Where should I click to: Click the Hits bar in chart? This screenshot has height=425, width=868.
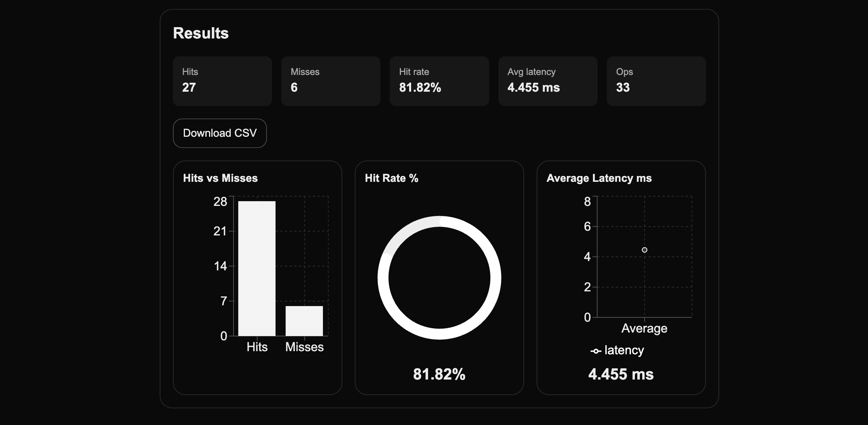point(257,268)
